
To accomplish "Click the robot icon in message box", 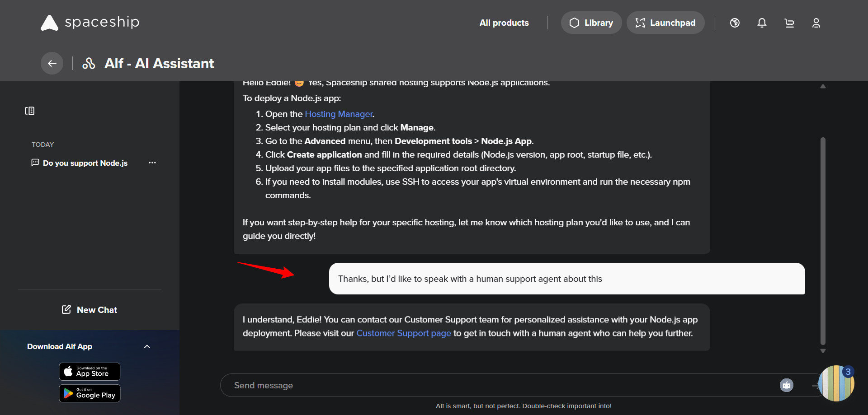I will (x=787, y=385).
